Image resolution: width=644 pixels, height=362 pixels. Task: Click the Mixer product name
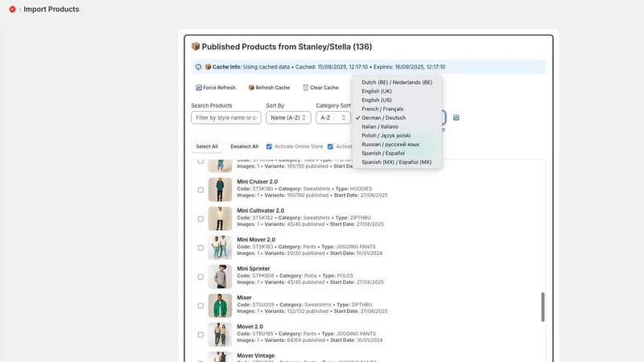click(244, 298)
